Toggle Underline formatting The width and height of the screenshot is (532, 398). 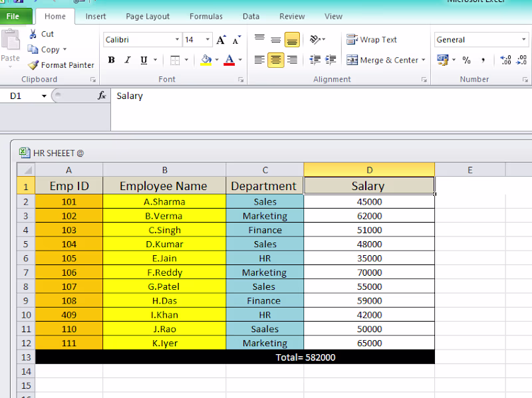pyautogui.click(x=144, y=60)
